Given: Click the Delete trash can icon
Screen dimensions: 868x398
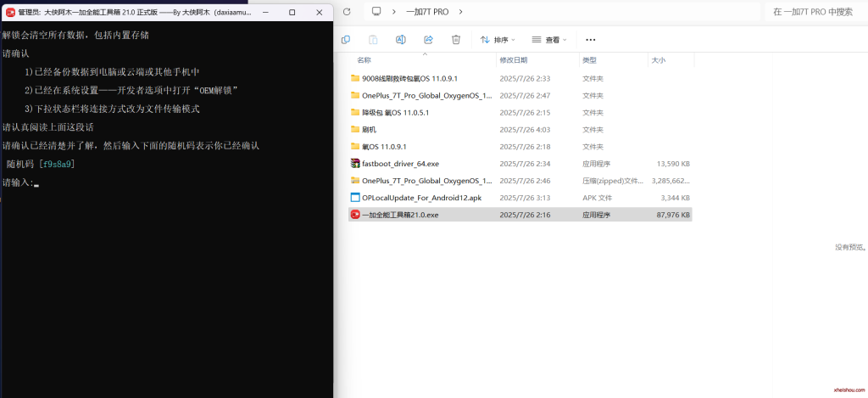Looking at the screenshot, I should point(455,40).
